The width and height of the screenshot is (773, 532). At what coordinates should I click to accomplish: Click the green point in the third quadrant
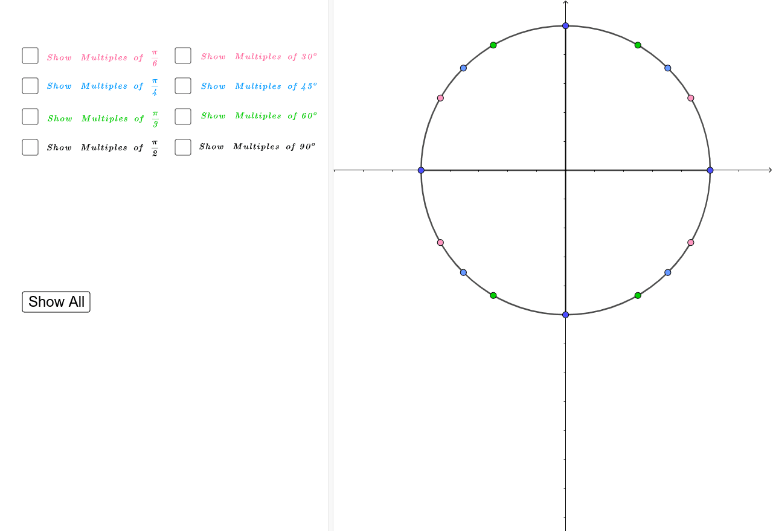coord(493,295)
